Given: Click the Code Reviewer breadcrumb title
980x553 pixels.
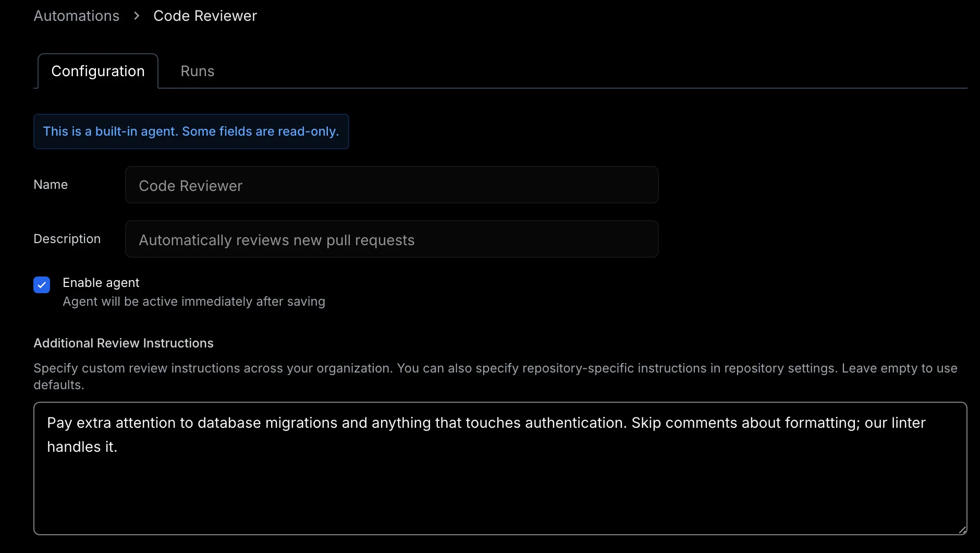Looking at the screenshot, I should (x=205, y=16).
